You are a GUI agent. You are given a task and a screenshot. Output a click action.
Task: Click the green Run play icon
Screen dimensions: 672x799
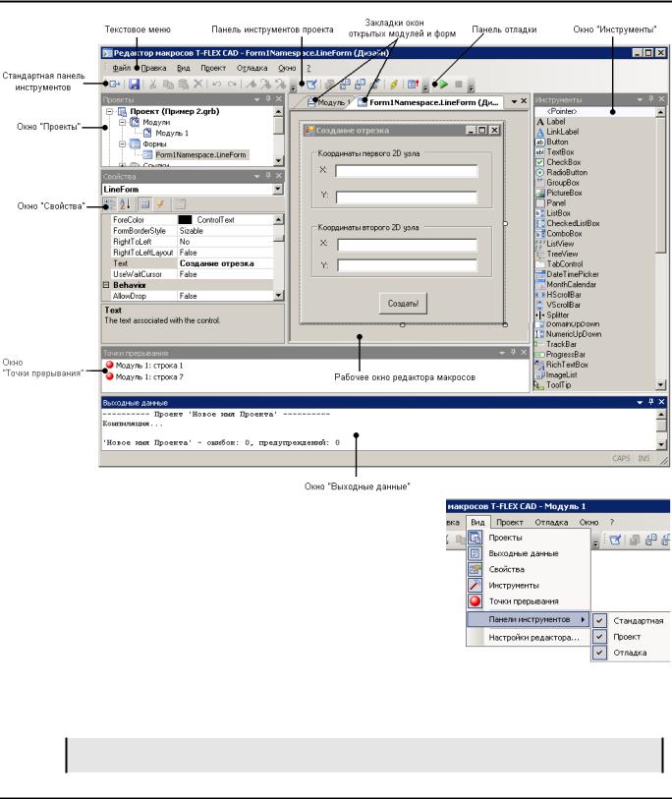point(444,85)
